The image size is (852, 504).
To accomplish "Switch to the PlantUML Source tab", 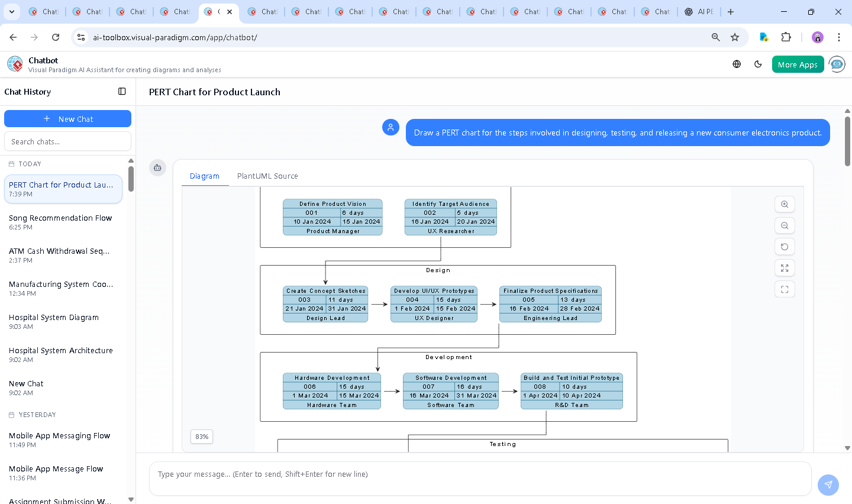I will click(267, 176).
